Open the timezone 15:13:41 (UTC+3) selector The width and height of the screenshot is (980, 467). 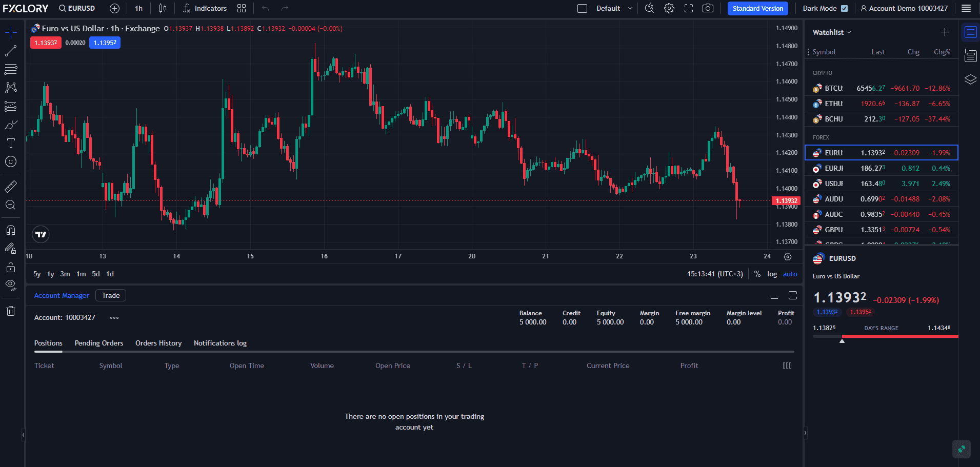pyautogui.click(x=715, y=274)
